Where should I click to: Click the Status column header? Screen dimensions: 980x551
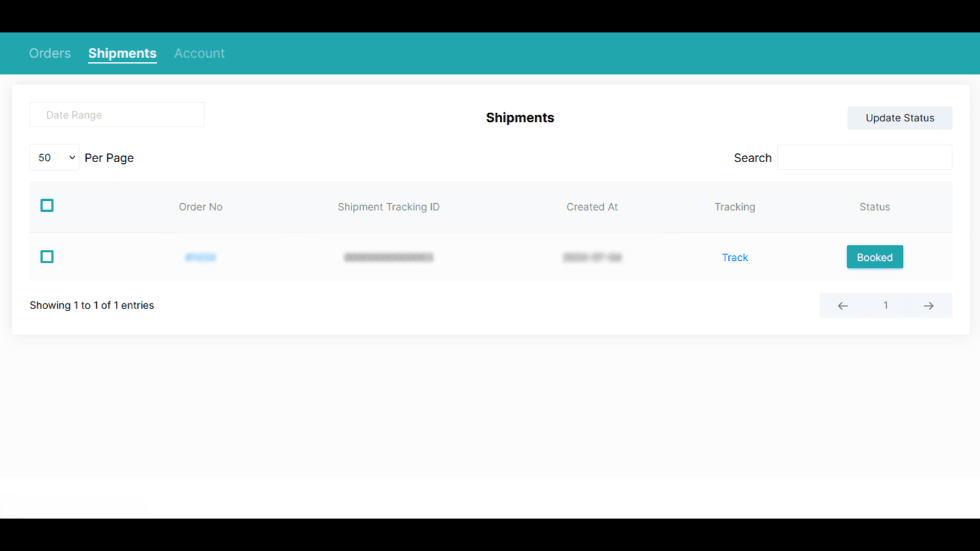click(x=874, y=207)
